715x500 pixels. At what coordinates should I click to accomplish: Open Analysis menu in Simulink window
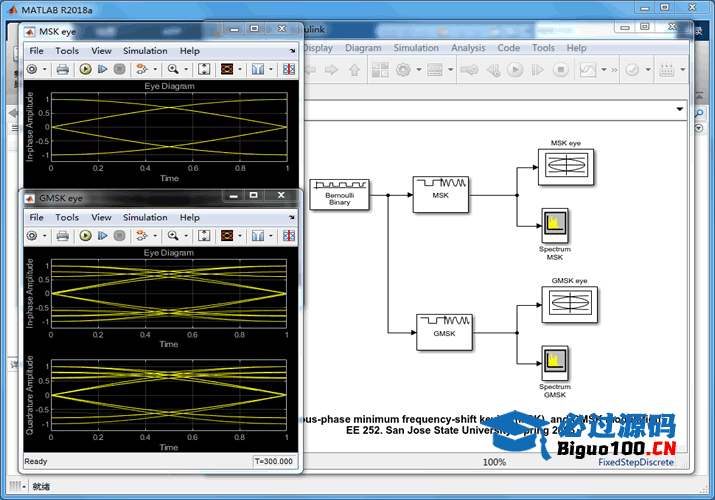468,48
